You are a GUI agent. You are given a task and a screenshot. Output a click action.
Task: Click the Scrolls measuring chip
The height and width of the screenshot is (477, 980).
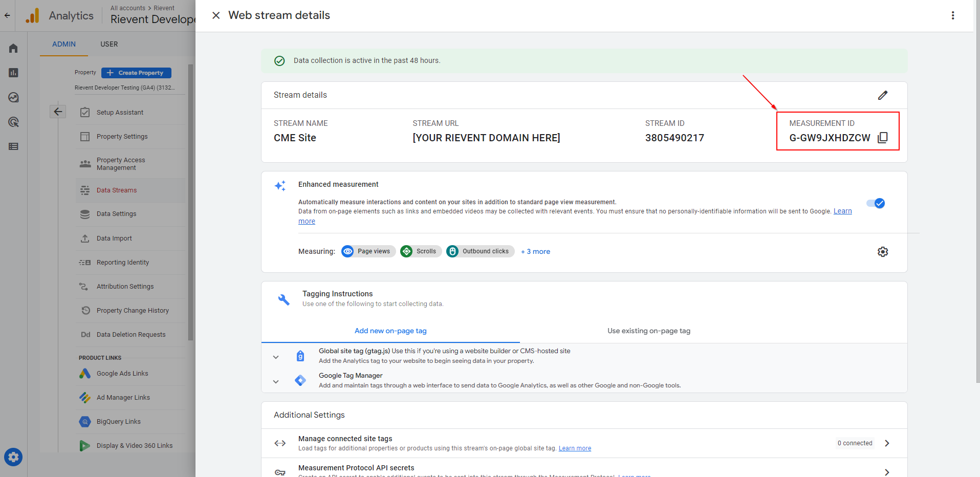click(x=421, y=251)
